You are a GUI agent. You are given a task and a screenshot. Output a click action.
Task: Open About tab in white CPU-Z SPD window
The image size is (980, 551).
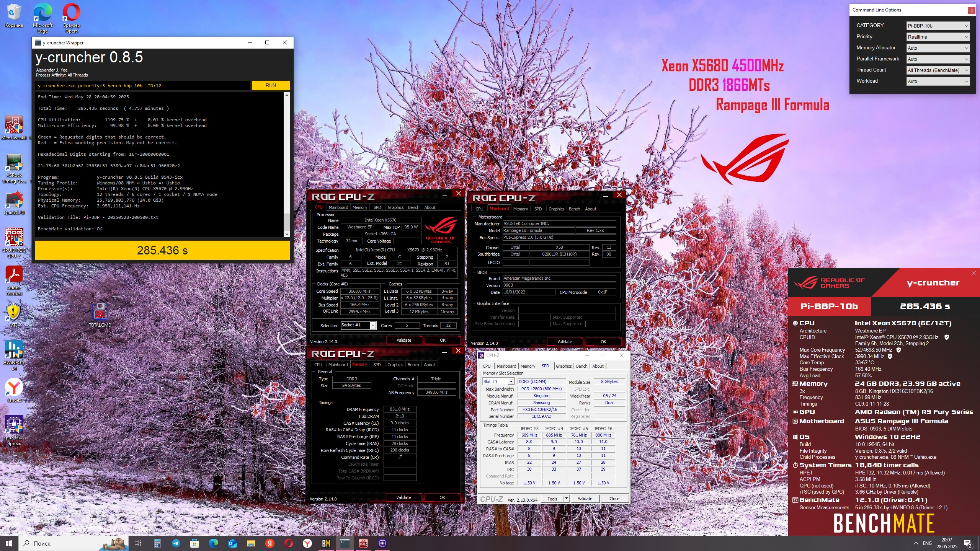pyautogui.click(x=598, y=366)
